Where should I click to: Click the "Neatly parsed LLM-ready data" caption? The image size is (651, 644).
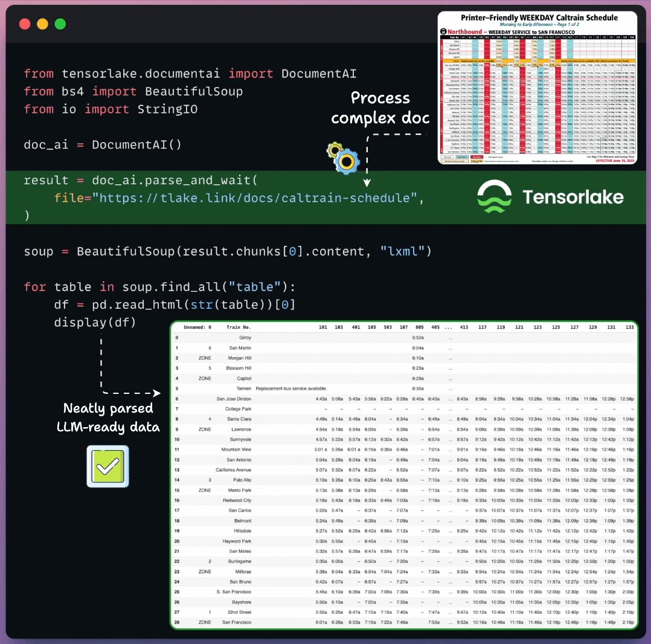(108, 418)
